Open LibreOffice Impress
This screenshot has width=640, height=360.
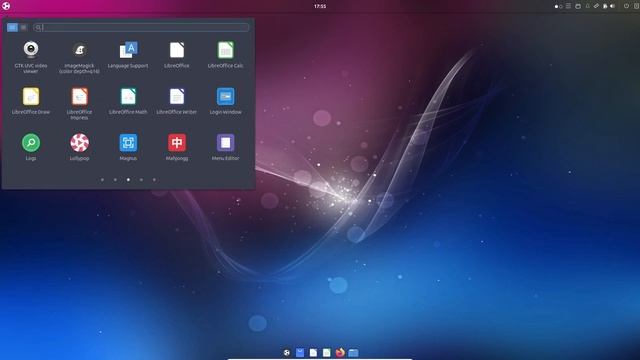pos(79,103)
